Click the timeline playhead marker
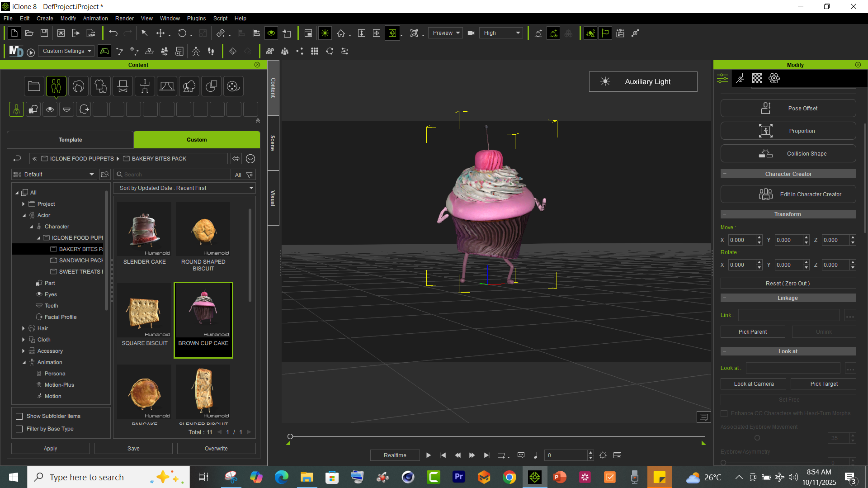Viewport: 868px width, 488px height. coord(290,436)
